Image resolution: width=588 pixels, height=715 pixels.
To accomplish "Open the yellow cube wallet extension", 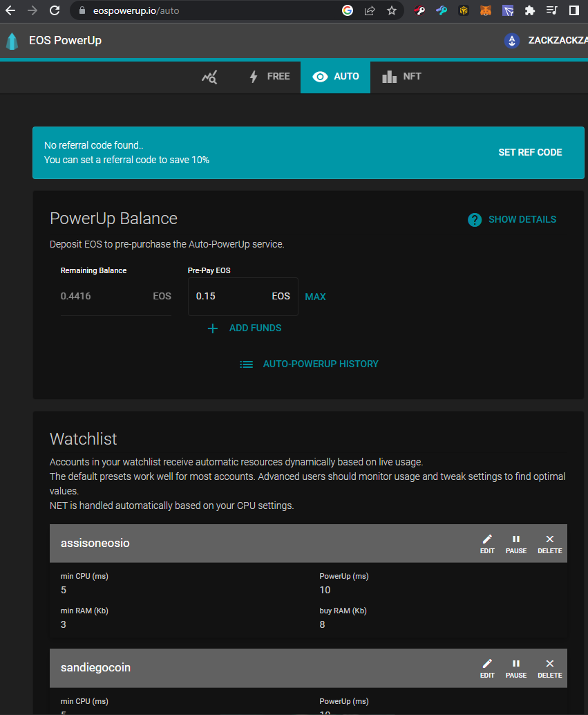I will (464, 10).
